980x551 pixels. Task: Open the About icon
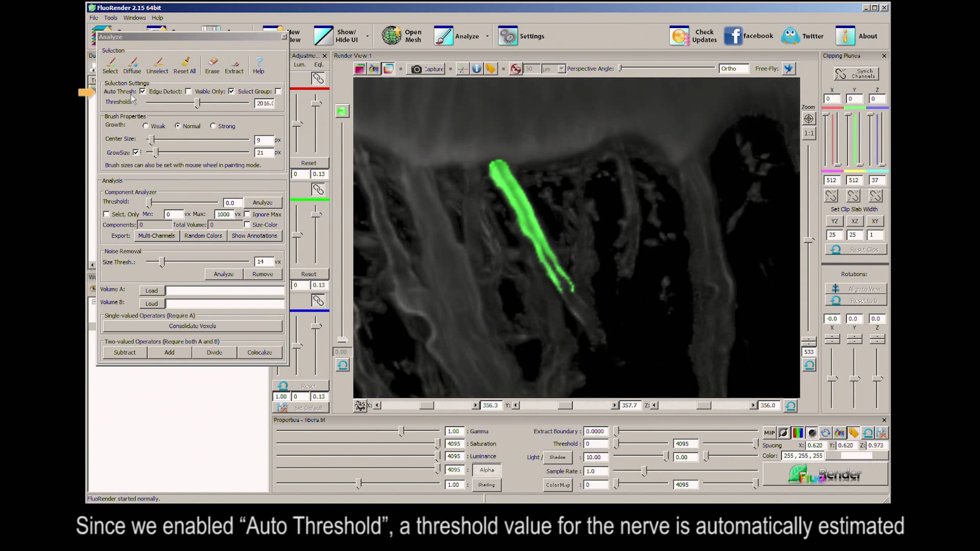pos(845,36)
